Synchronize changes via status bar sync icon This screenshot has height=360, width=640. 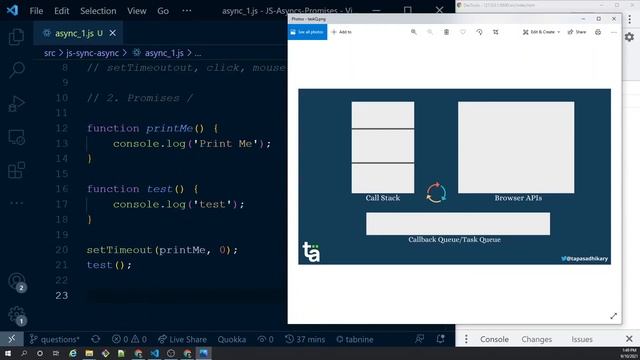[x=96, y=339]
